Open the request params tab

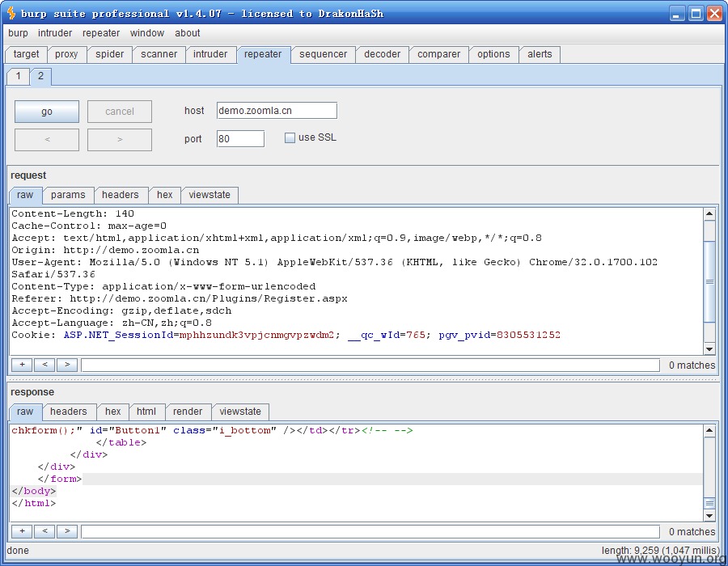point(68,195)
